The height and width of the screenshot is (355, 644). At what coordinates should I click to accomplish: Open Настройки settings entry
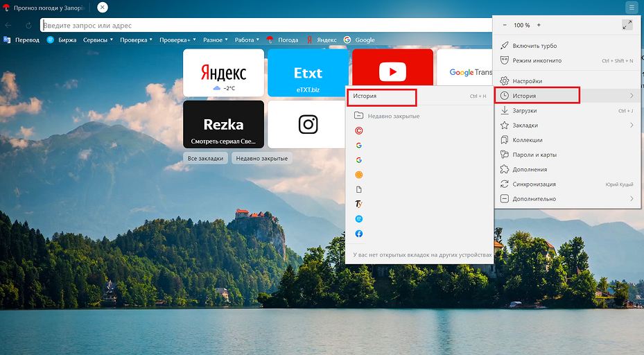(x=567, y=81)
